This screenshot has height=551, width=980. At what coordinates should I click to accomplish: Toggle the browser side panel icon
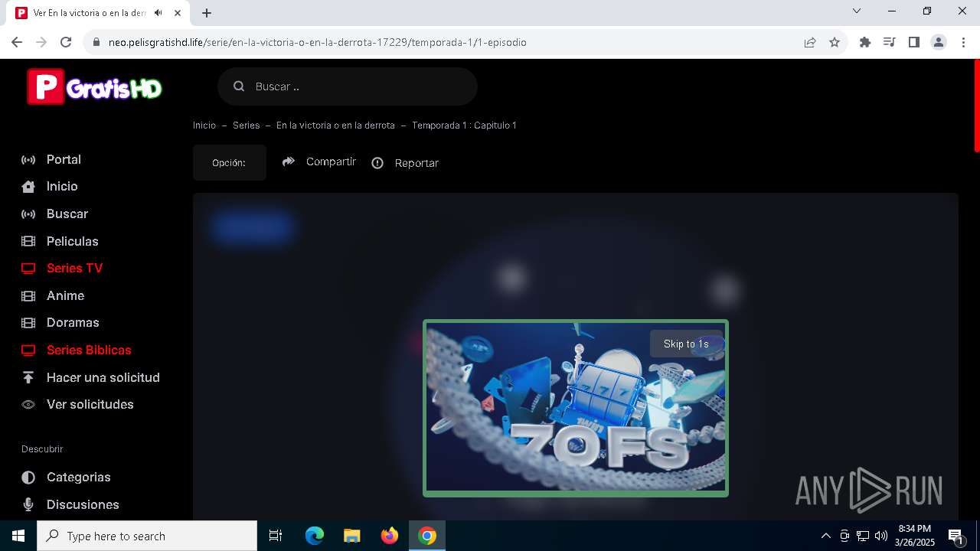[913, 42]
